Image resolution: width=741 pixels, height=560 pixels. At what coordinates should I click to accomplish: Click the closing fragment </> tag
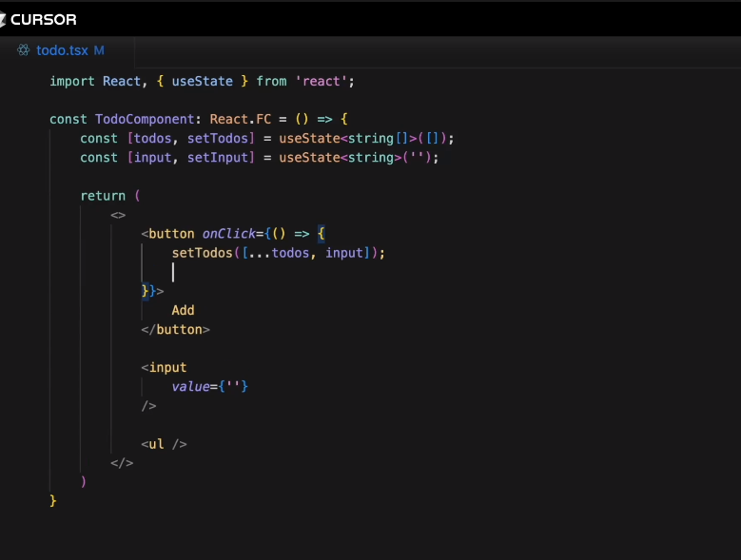point(122,462)
